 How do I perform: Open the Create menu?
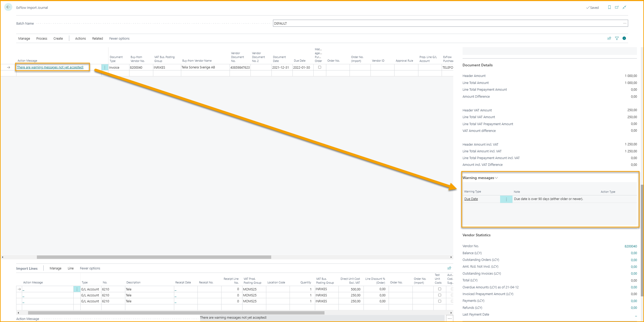click(58, 39)
